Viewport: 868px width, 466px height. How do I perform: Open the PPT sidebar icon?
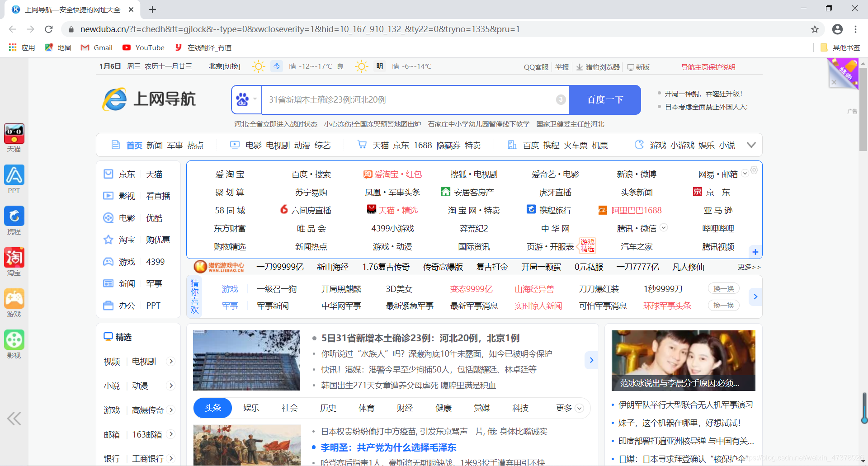click(14, 175)
